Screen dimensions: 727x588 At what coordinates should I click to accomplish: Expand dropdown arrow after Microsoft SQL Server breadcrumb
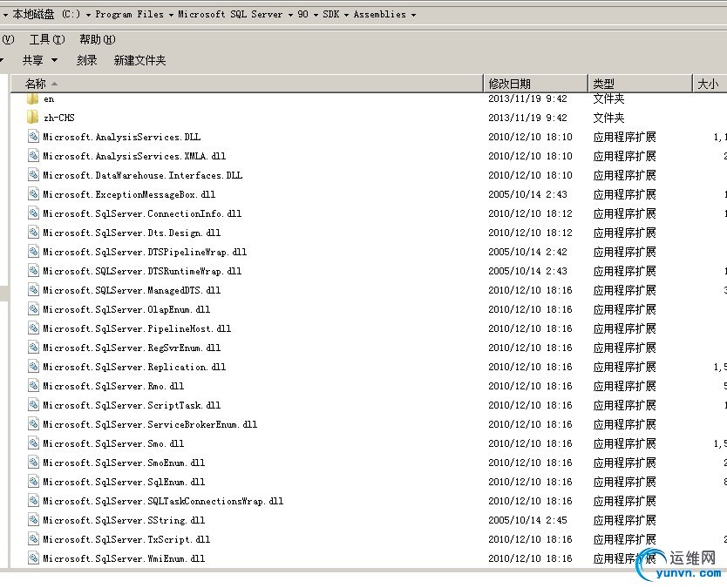[290, 15]
